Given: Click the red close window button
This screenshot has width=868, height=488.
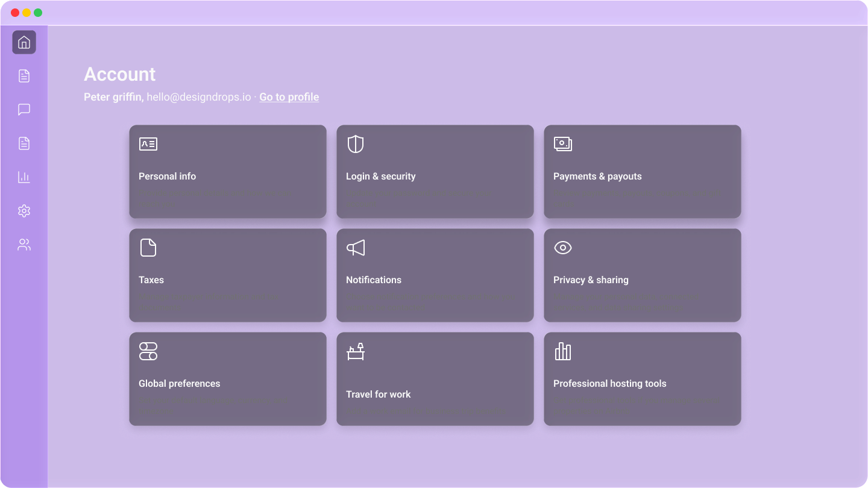Looking at the screenshot, I should 15,13.
